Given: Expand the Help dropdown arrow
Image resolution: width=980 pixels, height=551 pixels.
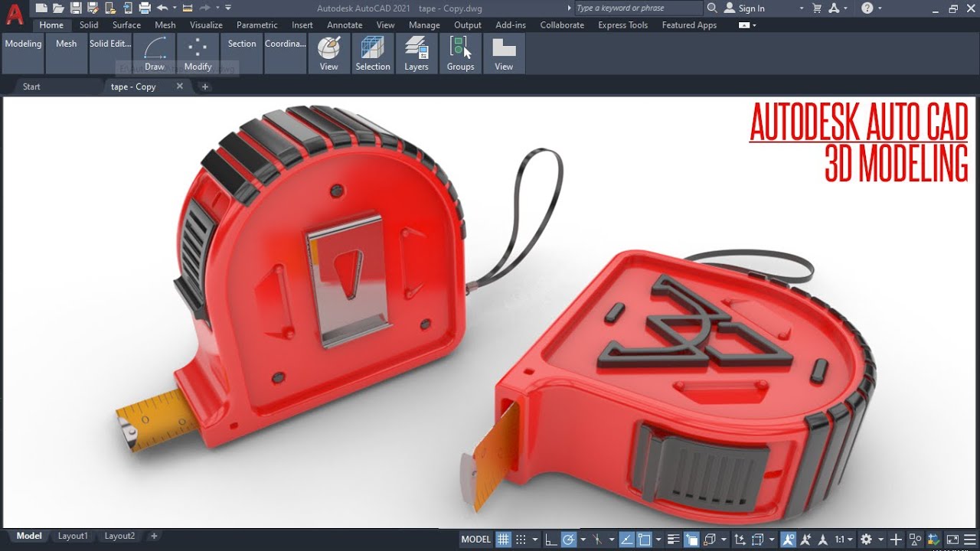Looking at the screenshot, I should [x=880, y=8].
